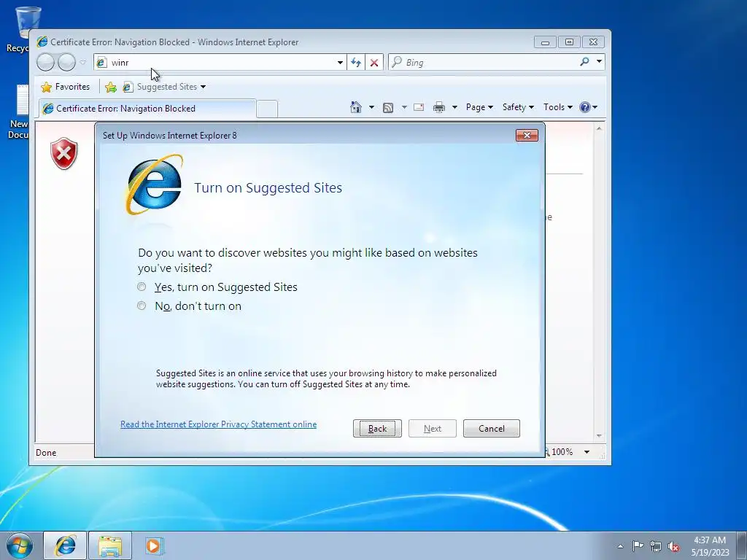Click the page scrollbar up arrow
Viewport: 747px width, 560px height.
tap(599, 128)
